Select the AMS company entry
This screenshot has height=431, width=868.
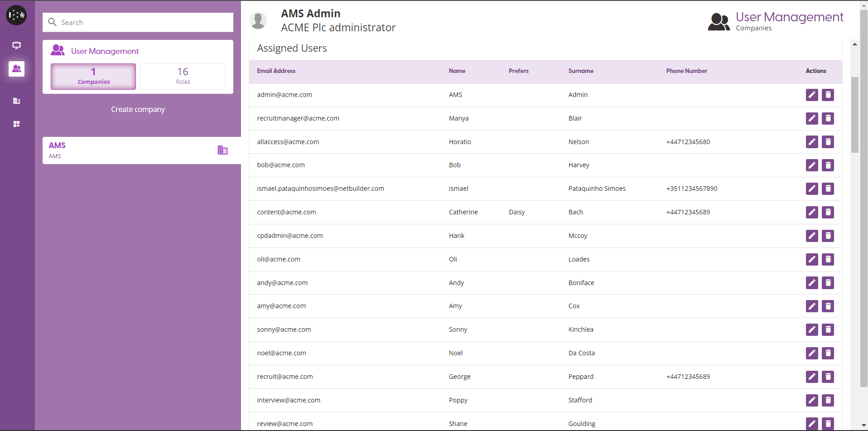click(x=127, y=150)
